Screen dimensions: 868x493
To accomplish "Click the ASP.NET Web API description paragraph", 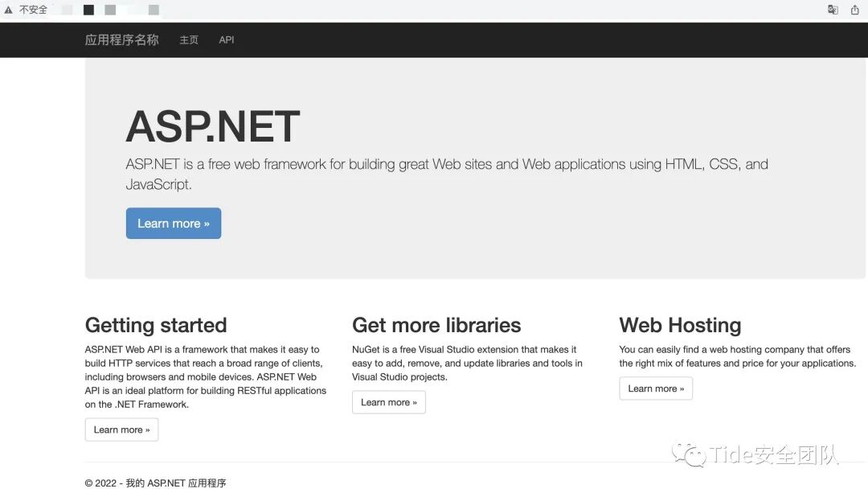I will (206, 376).
